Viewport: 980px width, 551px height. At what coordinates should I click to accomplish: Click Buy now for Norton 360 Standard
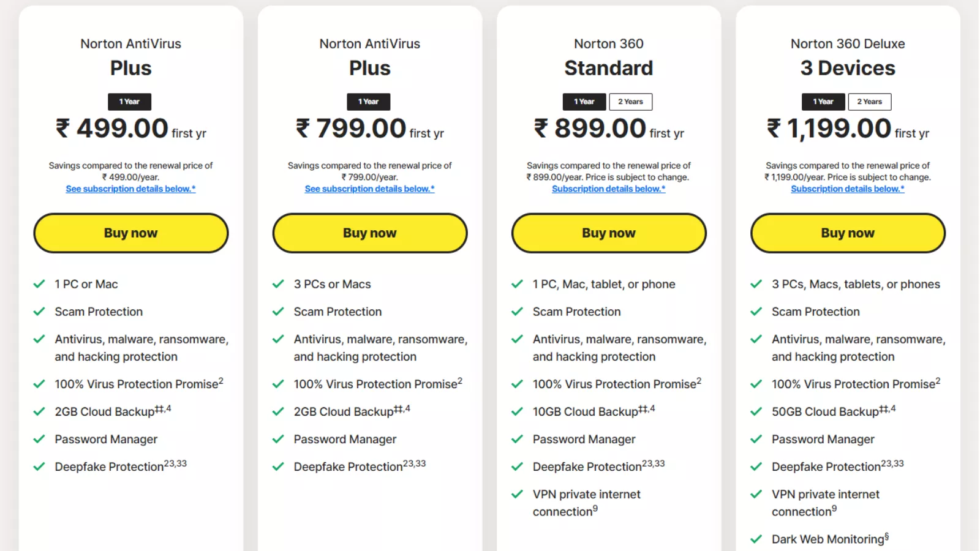pos(608,233)
